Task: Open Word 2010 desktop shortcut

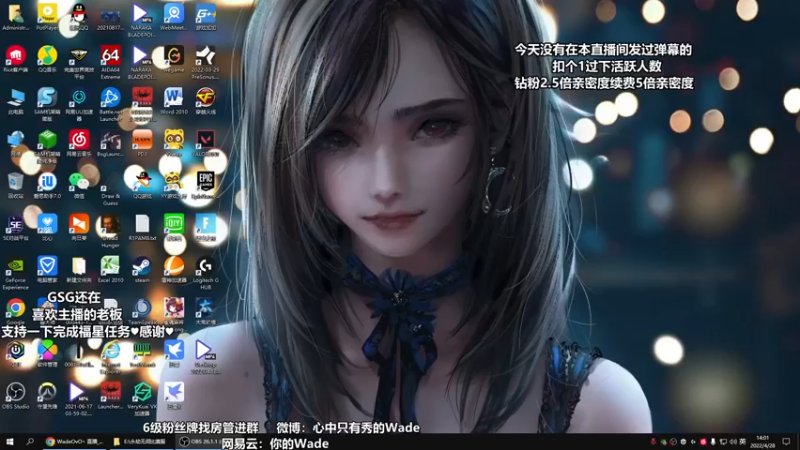Action: pos(173,101)
